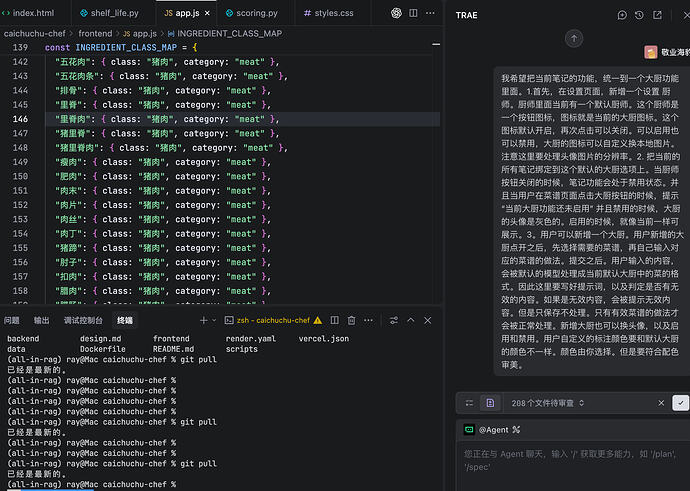Start a new chat in the TRAE panel
The width and height of the screenshot is (690, 491).
click(x=622, y=15)
